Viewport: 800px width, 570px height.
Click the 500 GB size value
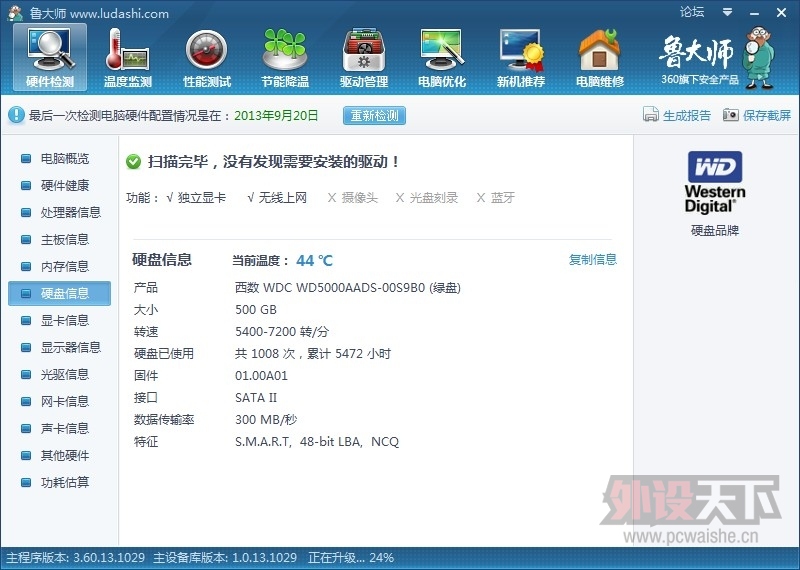(256, 310)
